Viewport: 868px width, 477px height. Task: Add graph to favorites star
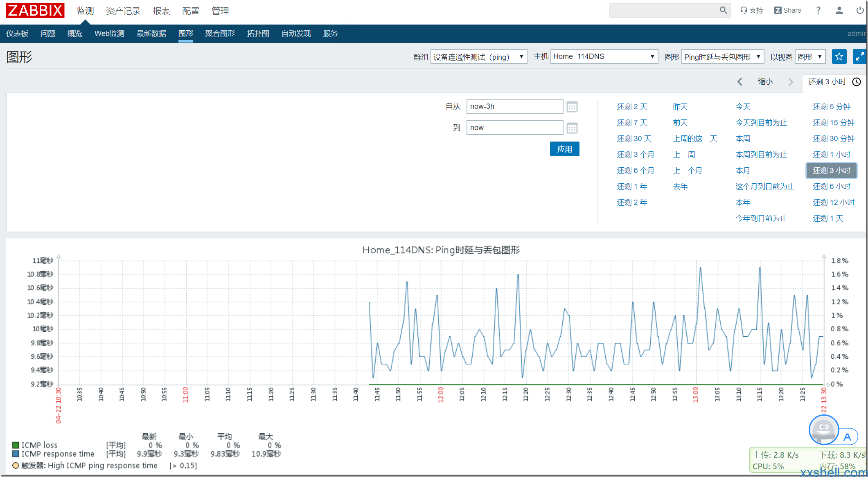839,56
